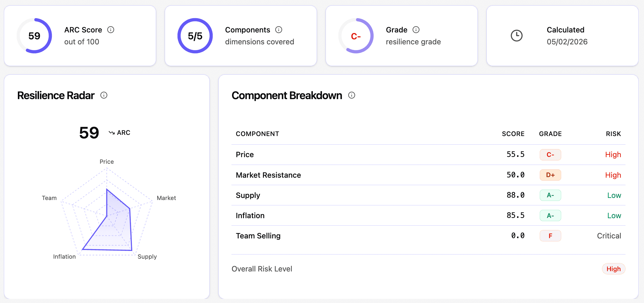This screenshot has height=303, width=644.
Task: Sort by the SCORE column header
Action: [x=513, y=134]
